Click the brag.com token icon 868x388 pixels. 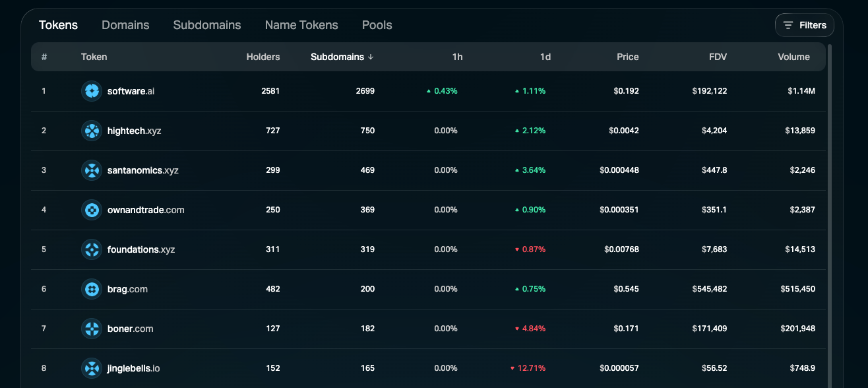pos(91,289)
